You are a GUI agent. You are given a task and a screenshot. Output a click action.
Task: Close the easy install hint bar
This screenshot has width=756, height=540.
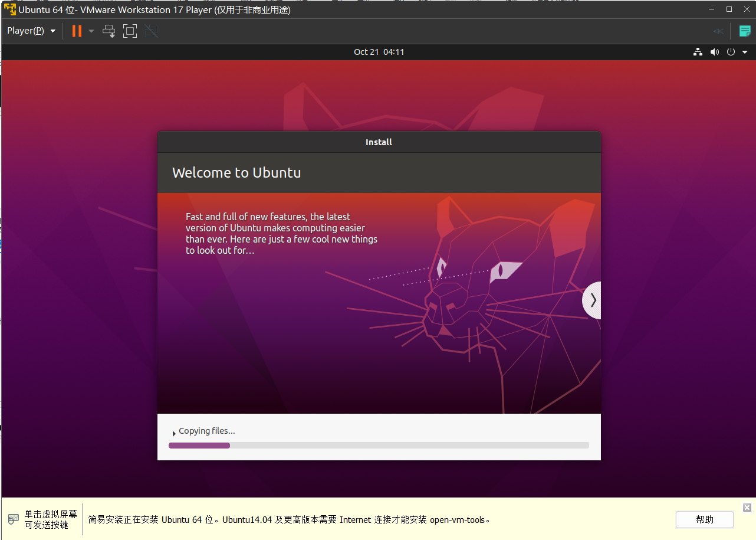pos(747,508)
